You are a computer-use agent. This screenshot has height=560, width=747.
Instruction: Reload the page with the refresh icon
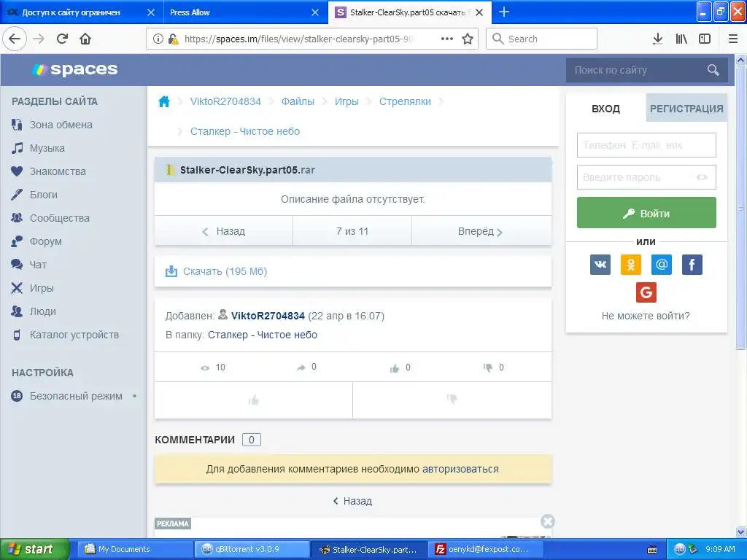point(62,39)
